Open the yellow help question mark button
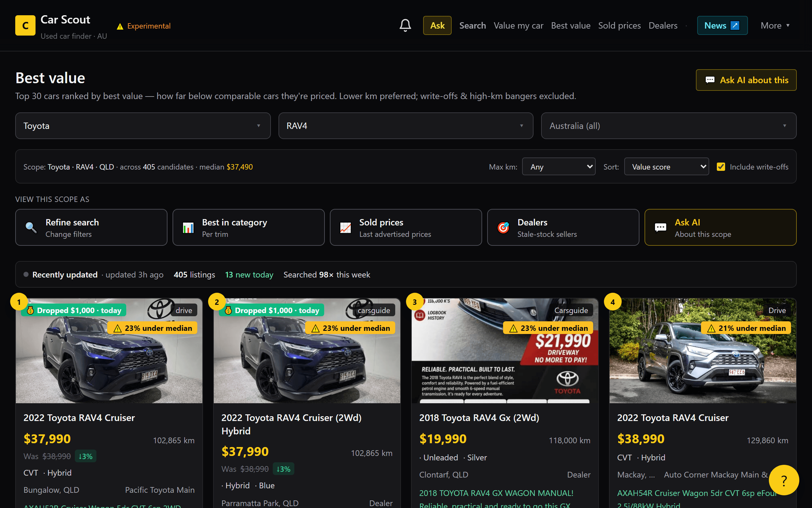 tap(784, 480)
